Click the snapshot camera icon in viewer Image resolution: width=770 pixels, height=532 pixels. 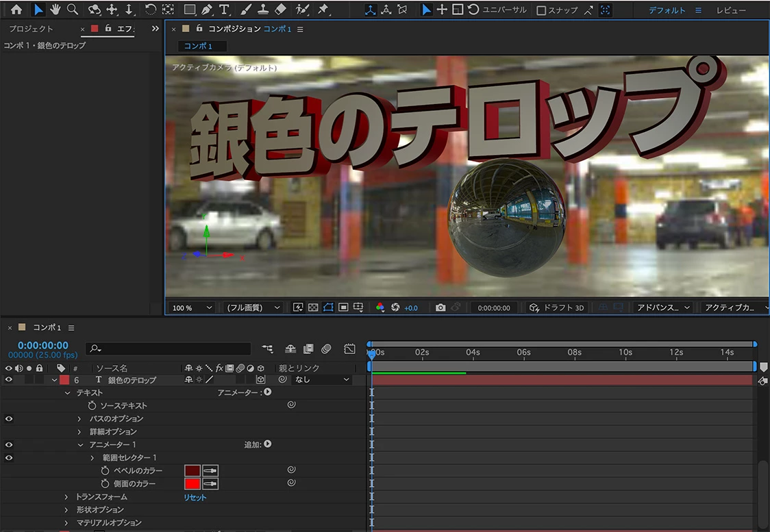tap(440, 308)
